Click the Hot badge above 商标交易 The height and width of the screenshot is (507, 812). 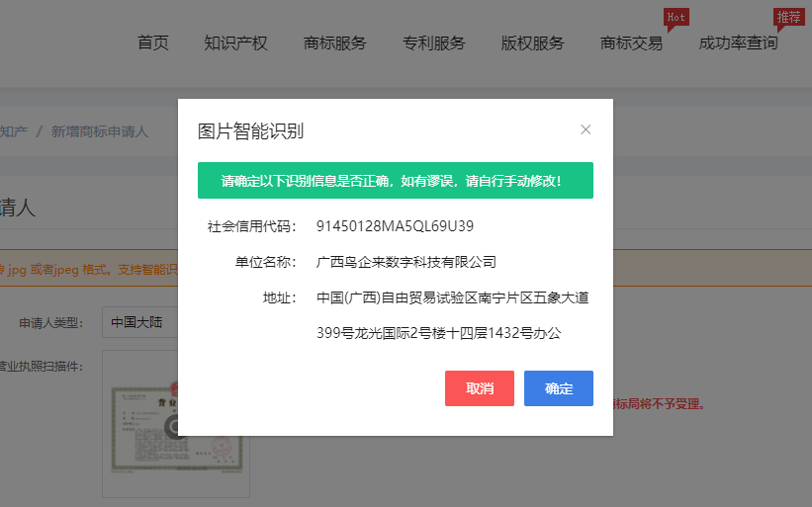pos(676,18)
